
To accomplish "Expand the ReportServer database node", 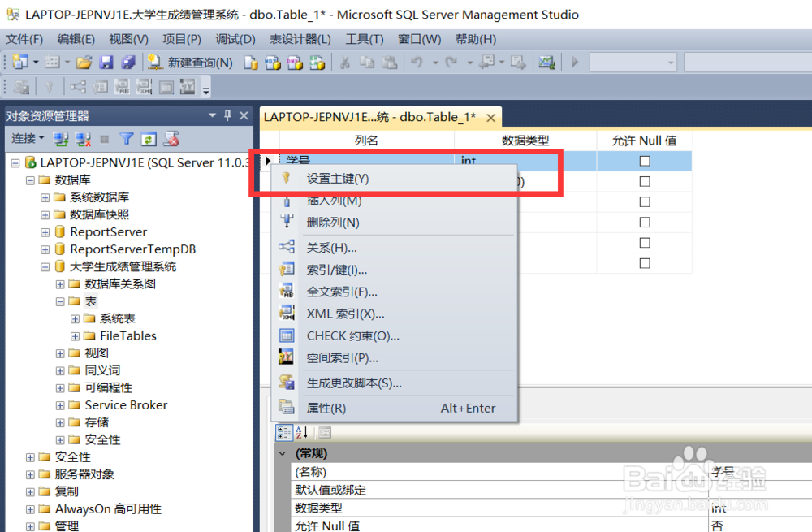I will coord(45,232).
